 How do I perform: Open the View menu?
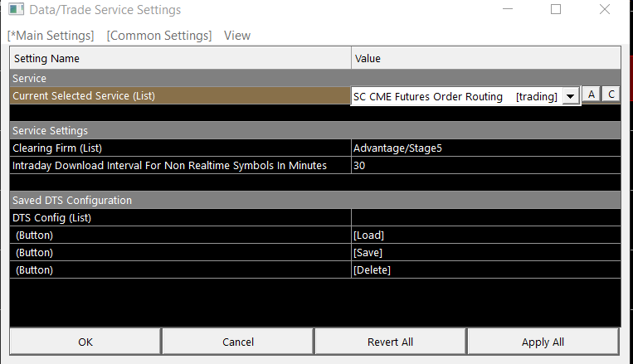(237, 36)
